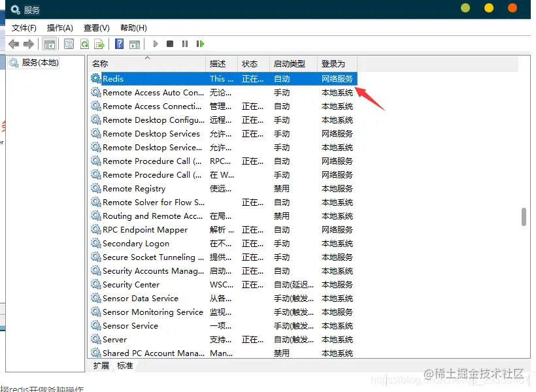Sort by the 状态 column header
This screenshot has width=536, height=392.
pos(254,64)
